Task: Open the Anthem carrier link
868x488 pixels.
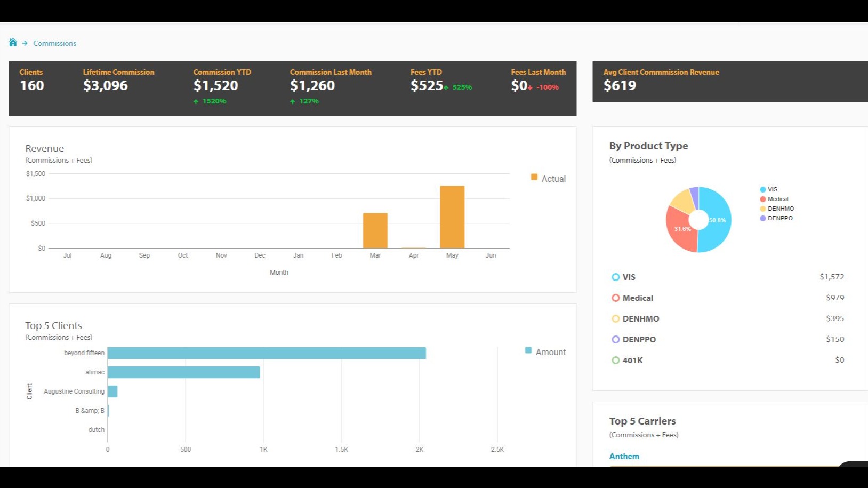Action: (624, 456)
